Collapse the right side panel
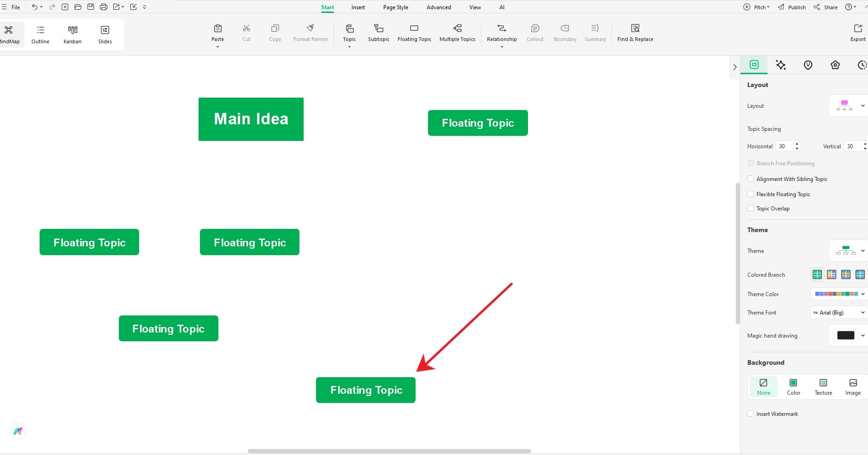Viewport: 868px width, 455px height. (x=735, y=67)
